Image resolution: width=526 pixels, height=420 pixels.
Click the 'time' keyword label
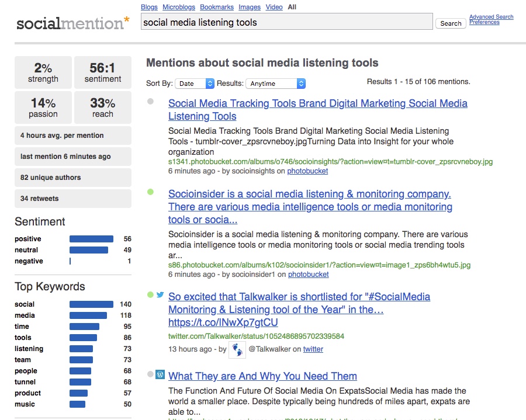pyautogui.click(x=22, y=326)
